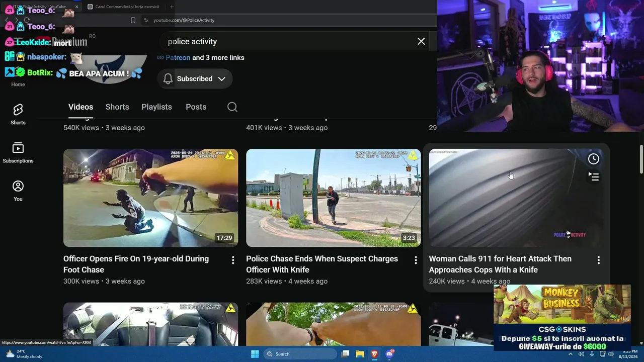The image size is (644, 362).
Task: Switch to the Posts tab
Action: point(196,107)
